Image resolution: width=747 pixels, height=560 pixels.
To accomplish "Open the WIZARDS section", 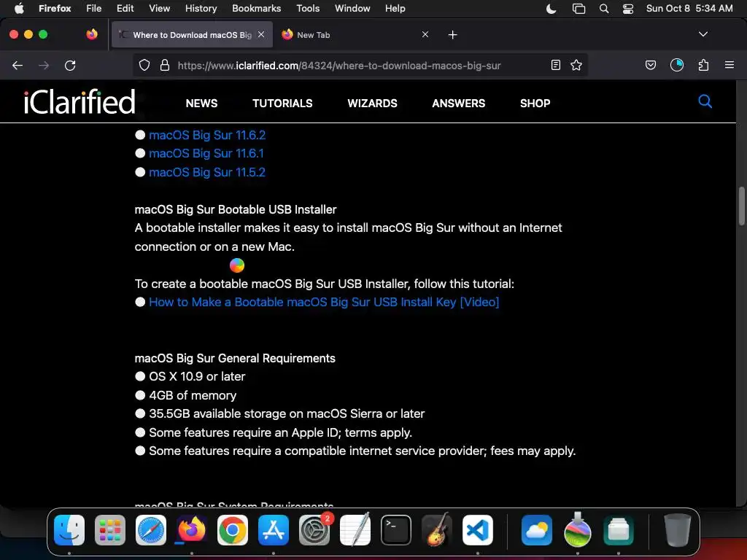I will (372, 104).
